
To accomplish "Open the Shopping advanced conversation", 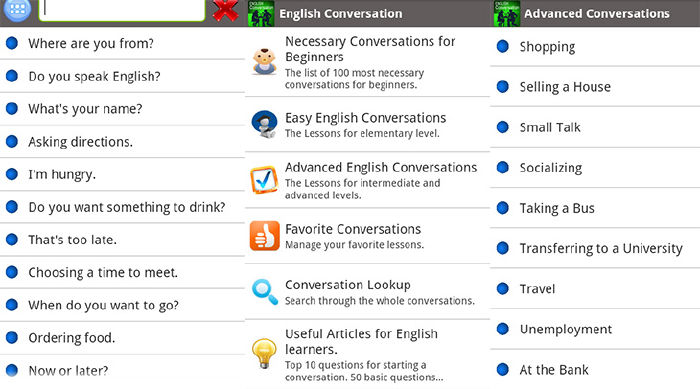I will coord(595,47).
